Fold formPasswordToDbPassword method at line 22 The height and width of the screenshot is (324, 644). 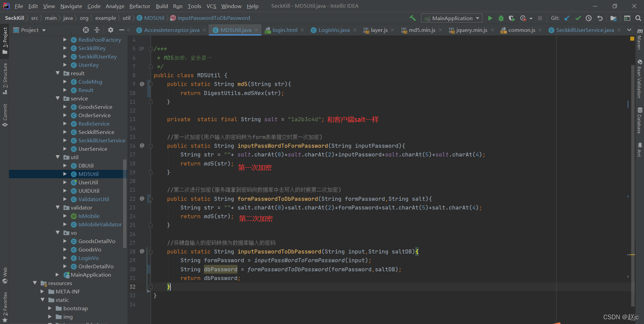tap(151, 199)
